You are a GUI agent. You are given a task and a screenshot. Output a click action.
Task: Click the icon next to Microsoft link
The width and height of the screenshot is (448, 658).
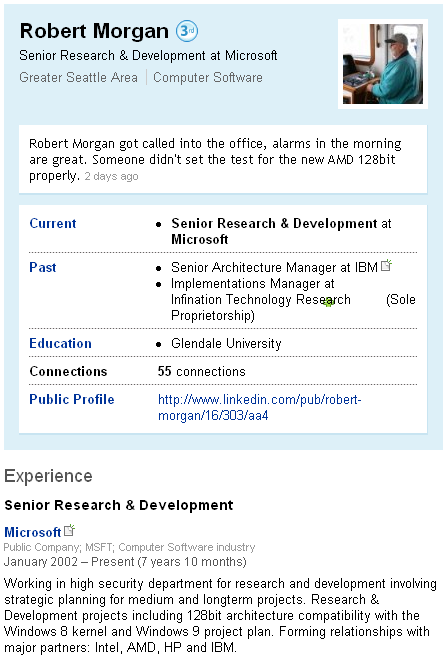point(69,530)
